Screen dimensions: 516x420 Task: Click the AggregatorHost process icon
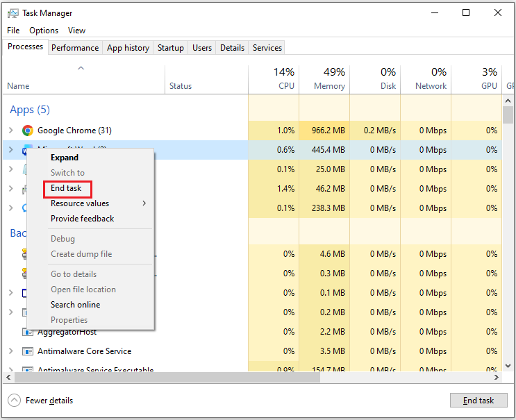28,333
